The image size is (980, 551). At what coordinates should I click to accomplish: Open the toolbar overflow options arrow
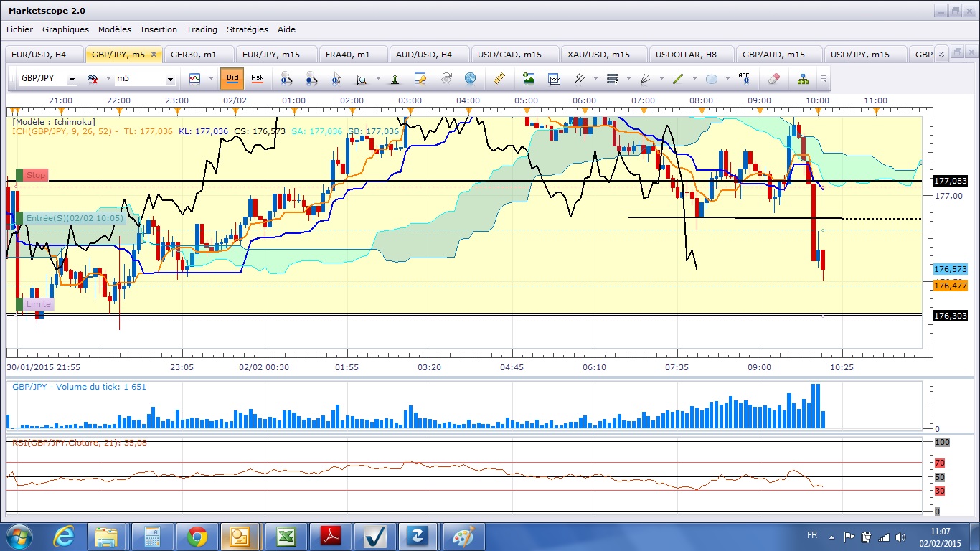[x=824, y=78]
